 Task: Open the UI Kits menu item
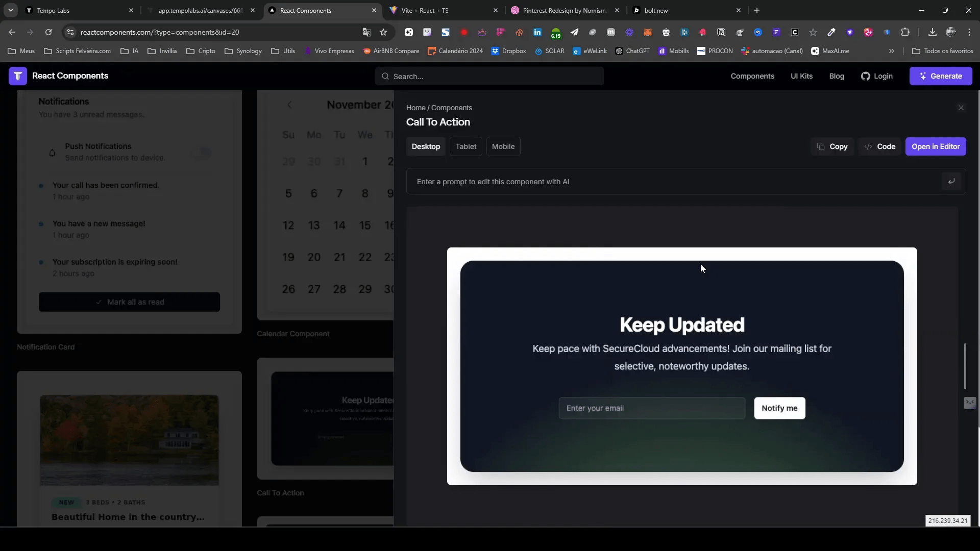click(x=801, y=76)
